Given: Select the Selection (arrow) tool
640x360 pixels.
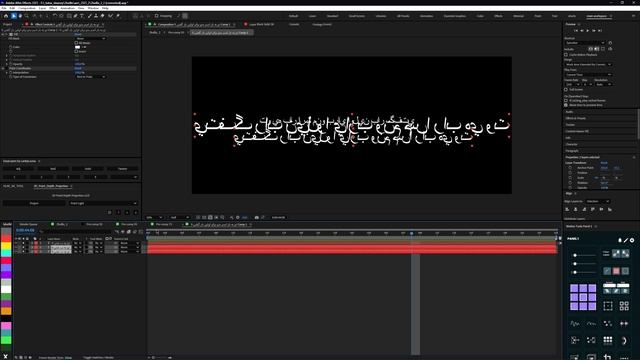Looking at the screenshot, I should click(13, 16).
